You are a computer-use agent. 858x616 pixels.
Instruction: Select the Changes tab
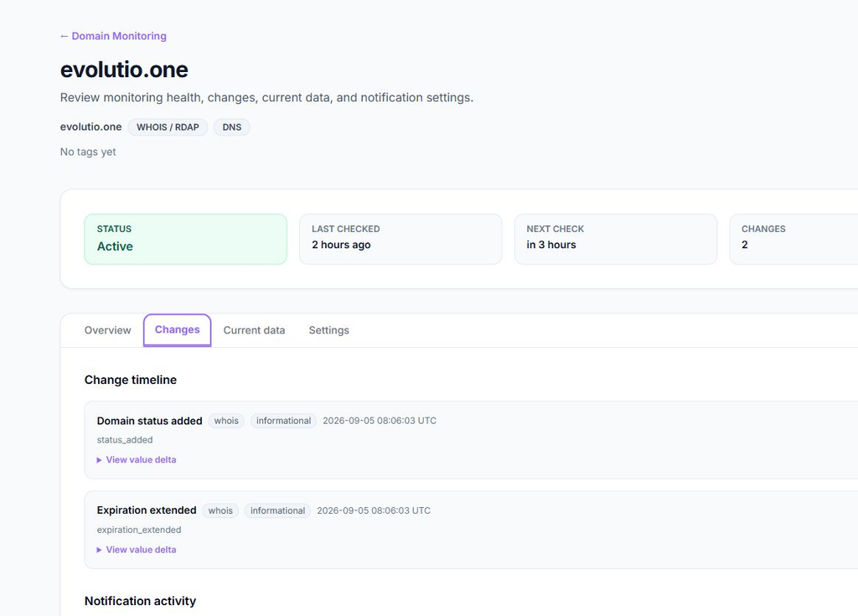click(x=178, y=329)
